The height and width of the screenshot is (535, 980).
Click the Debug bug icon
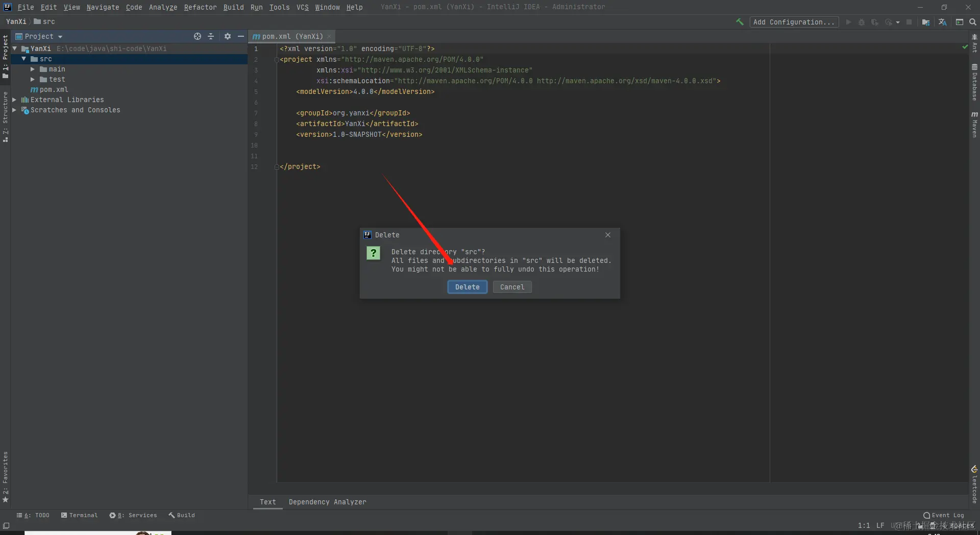click(862, 22)
